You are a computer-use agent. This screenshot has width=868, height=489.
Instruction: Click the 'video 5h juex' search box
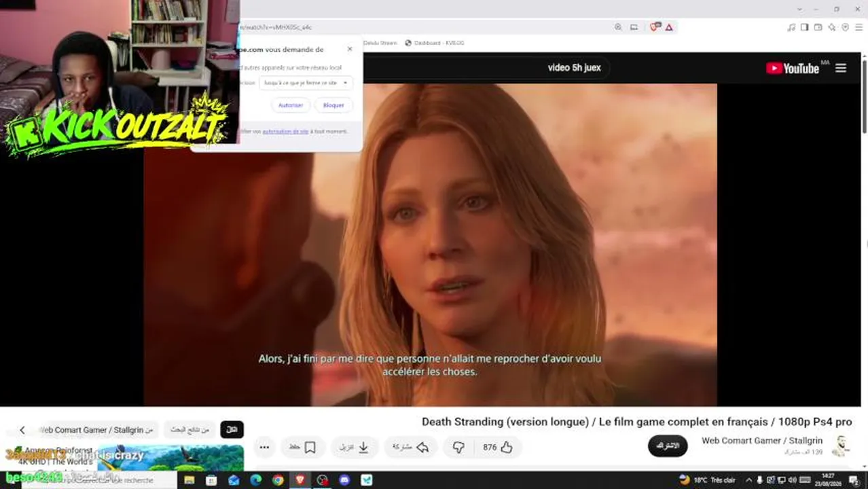pos(574,68)
